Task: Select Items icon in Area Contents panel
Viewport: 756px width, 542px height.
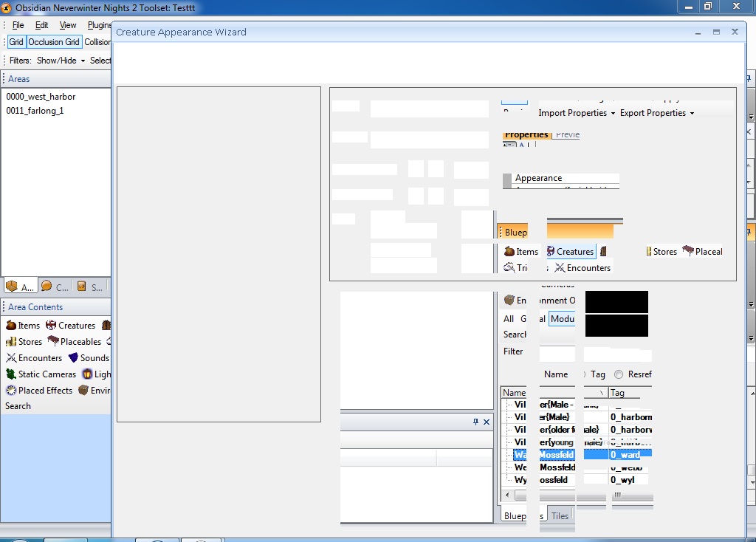Action: click(11, 326)
